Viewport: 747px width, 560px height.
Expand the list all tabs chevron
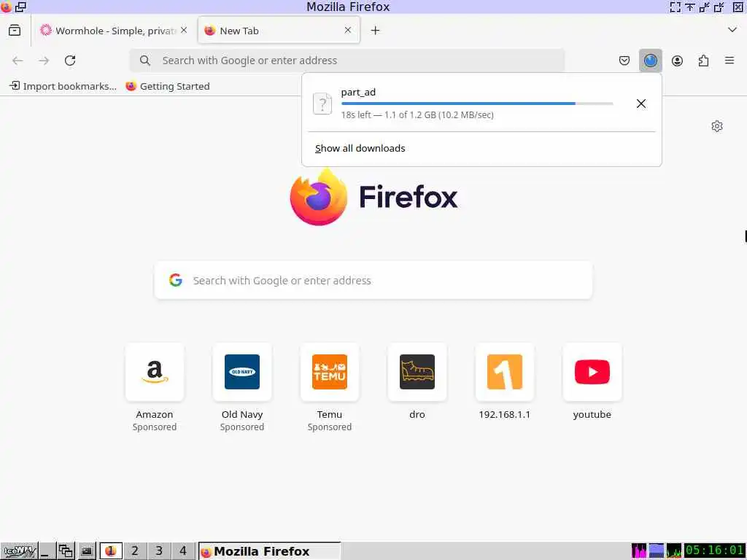point(732,30)
